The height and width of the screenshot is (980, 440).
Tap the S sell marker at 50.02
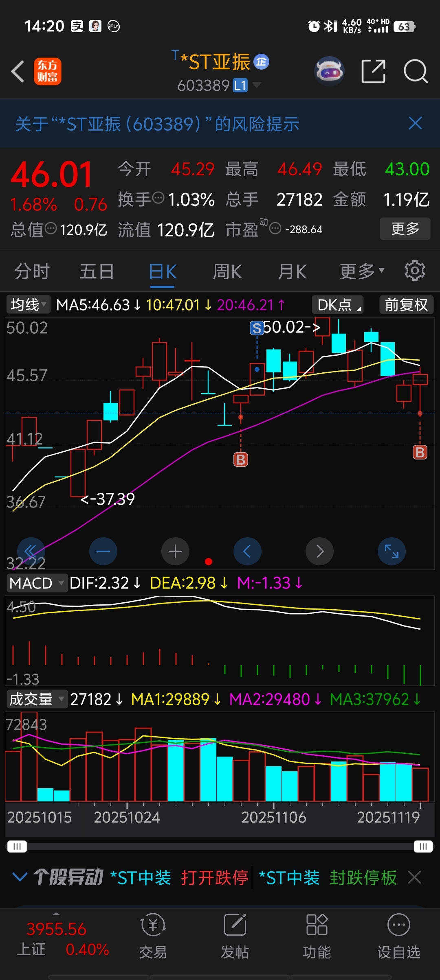pyautogui.click(x=257, y=328)
